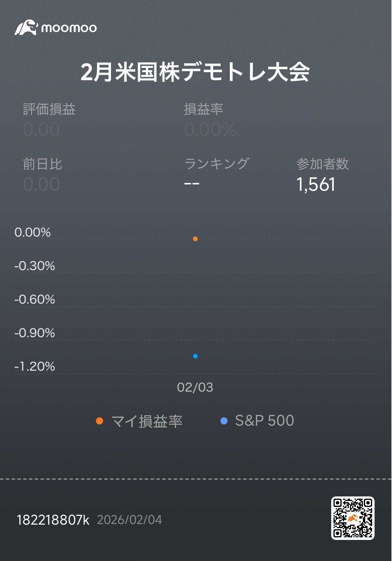
Task: Select the orange data point on the chart
Action: coord(195,239)
